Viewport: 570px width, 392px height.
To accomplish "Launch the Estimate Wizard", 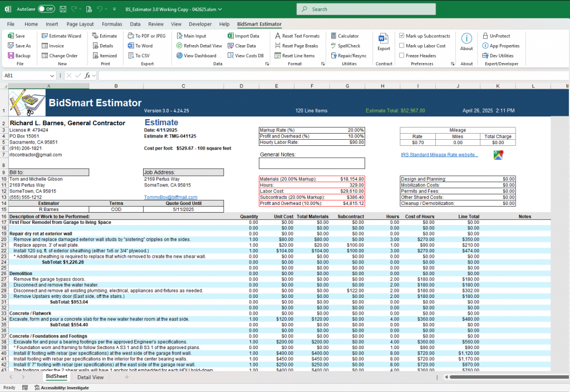I will (61, 36).
